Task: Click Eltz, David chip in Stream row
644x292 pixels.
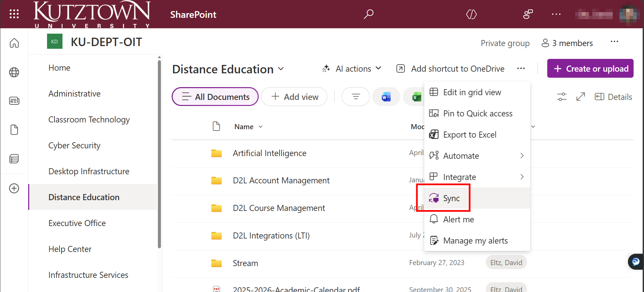Action: [506, 263]
